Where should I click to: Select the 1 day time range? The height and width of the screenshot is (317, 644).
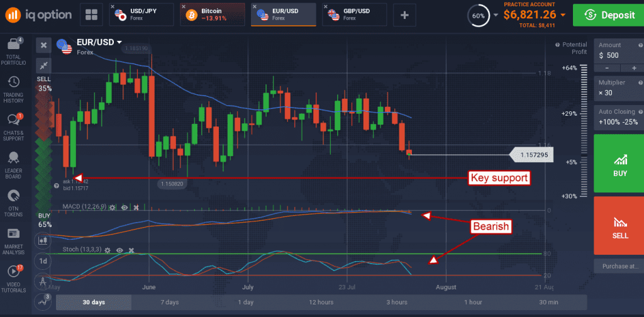coord(245,302)
